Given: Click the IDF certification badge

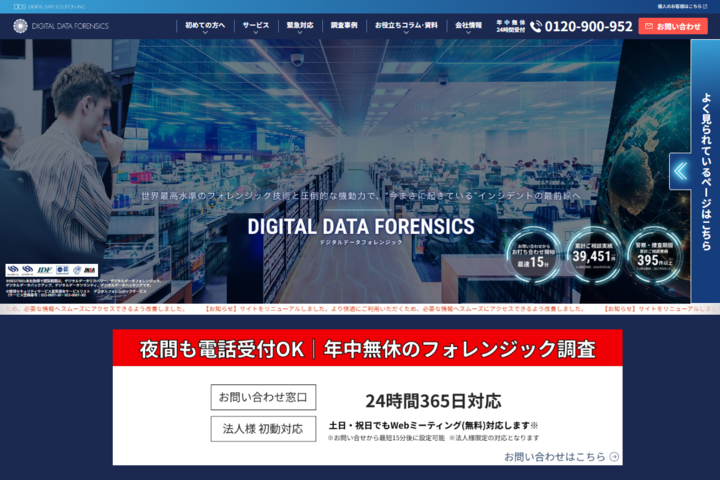Looking at the screenshot, I should click(x=43, y=269).
